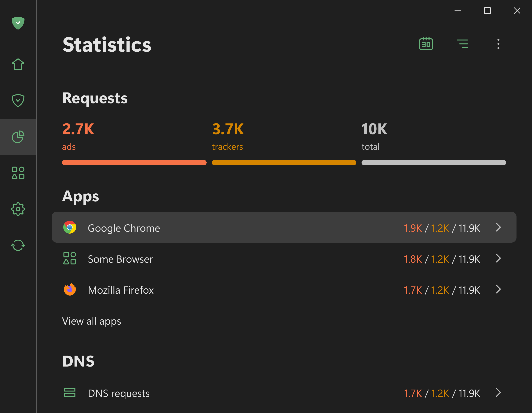Open the Settings gear icon
The image size is (532, 413).
pyautogui.click(x=18, y=209)
